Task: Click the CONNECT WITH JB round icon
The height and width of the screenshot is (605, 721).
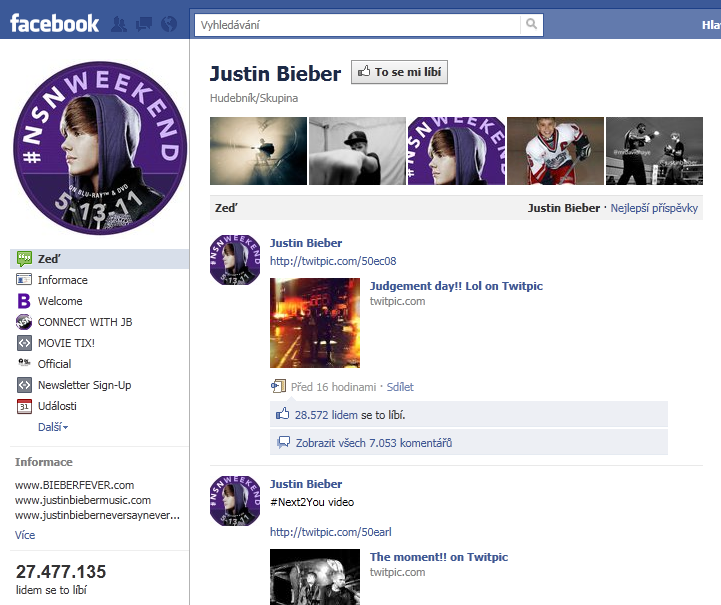Action: [x=24, y=322]
